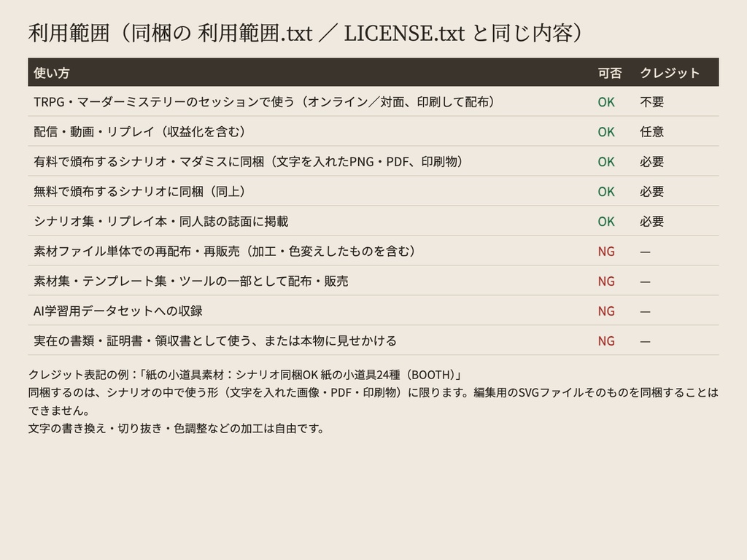Click the 可否 column header
The image size is (747, 560).
[x=610, y=73]
